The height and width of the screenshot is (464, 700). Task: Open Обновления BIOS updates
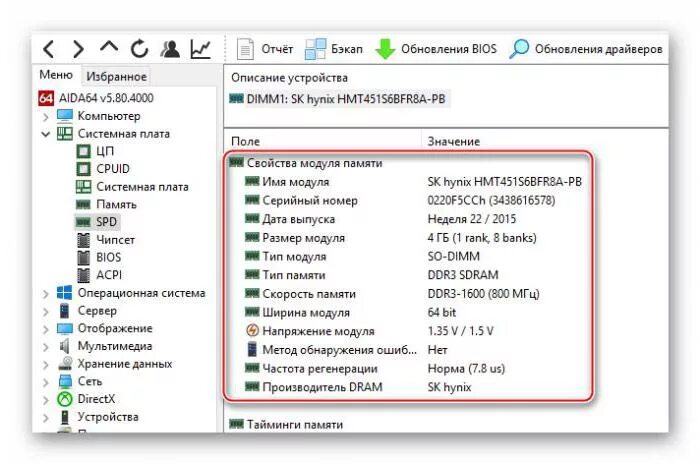(x=435, y=49)
